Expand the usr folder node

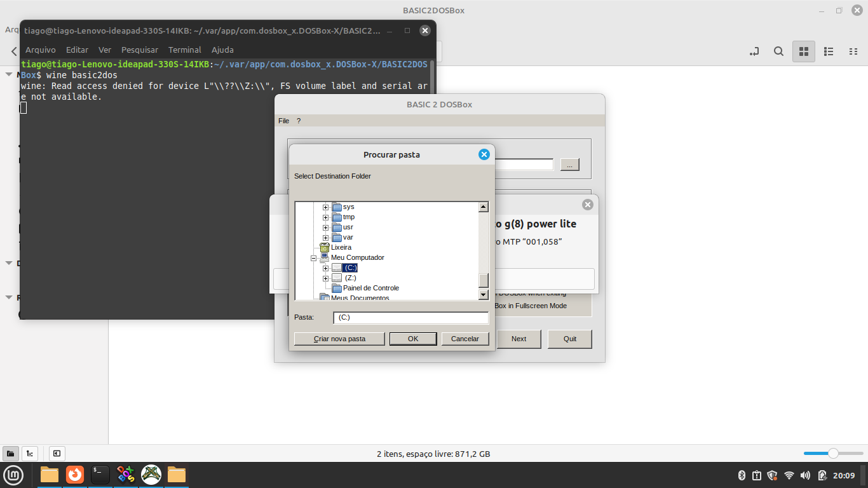(x=326, y=227)
